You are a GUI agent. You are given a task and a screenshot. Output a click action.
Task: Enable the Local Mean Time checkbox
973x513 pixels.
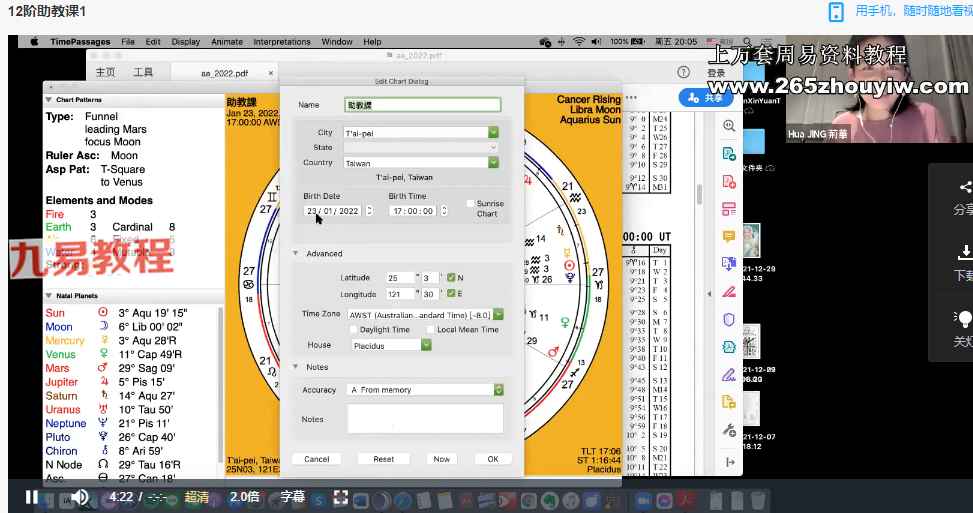pos(430,329)
